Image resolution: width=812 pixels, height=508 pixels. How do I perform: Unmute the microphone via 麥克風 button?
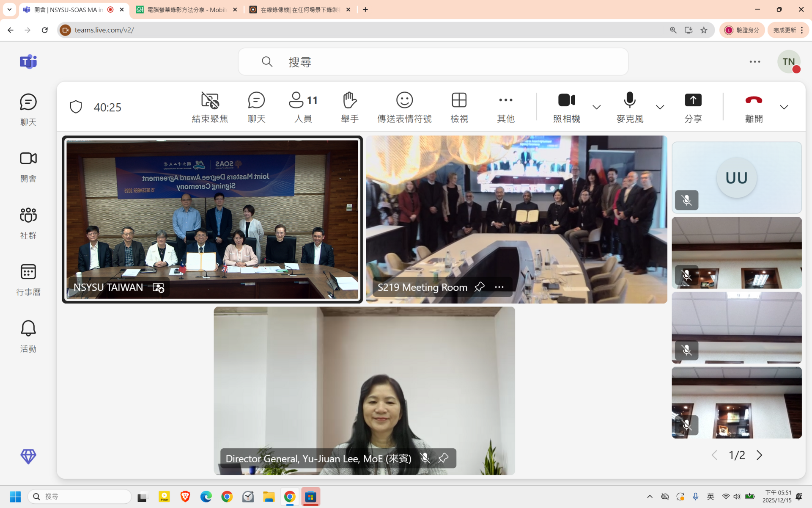click(x=629, y=107)
